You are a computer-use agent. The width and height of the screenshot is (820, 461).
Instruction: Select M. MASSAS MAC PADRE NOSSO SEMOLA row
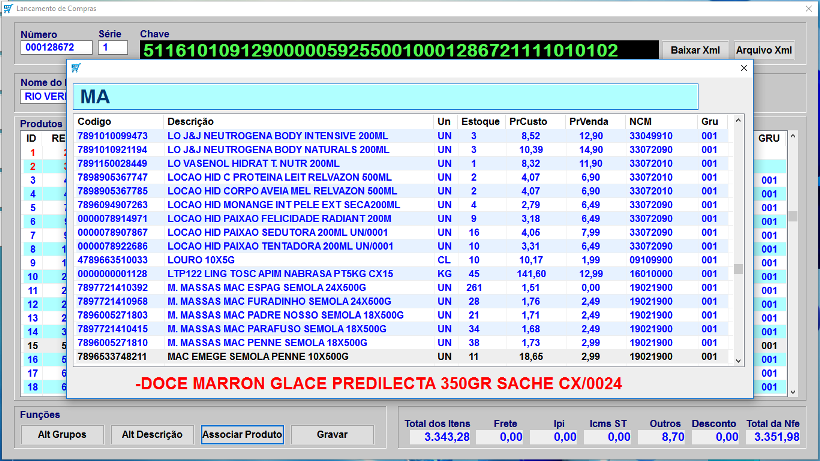click(x=401, y=315)
